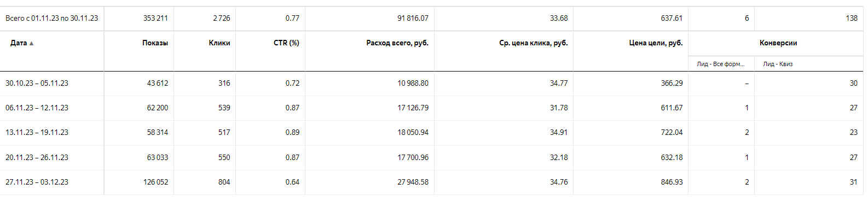Sort table by Показы column header
868x201 pixels.
(155, 43)
